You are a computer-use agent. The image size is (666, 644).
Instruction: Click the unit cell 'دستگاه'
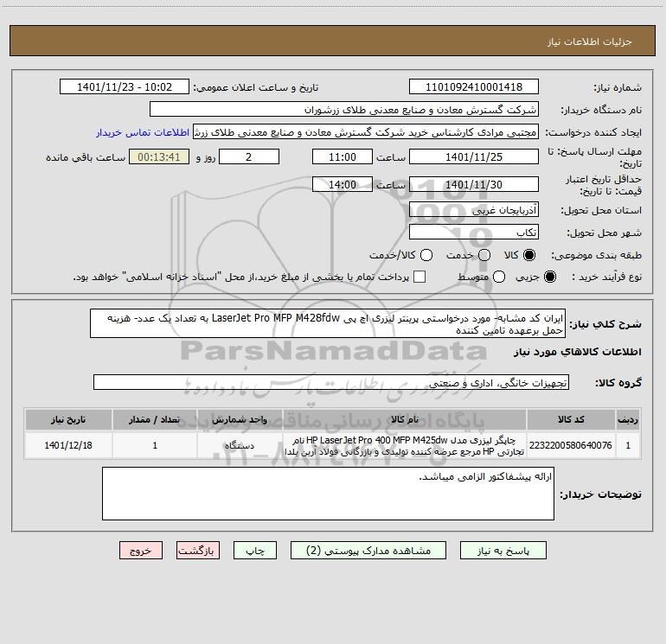pos(240,445)
